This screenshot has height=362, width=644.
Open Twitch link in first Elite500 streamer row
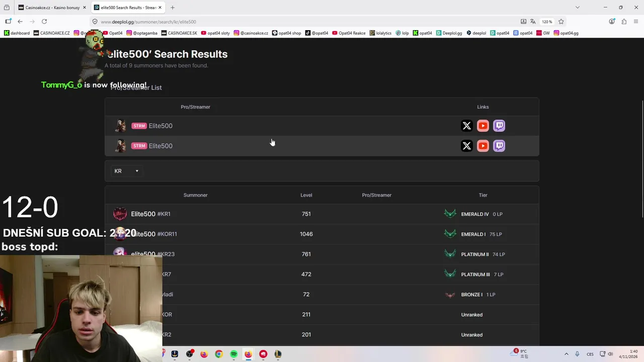point(499,126)
